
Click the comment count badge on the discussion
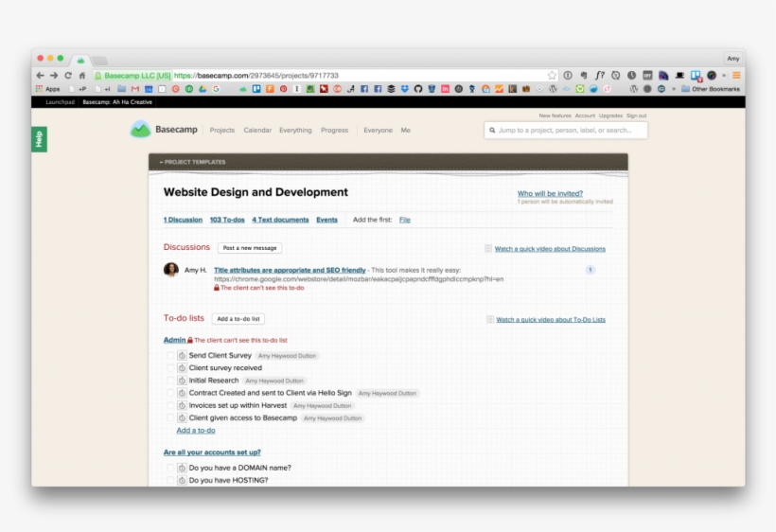pyautogui.click(x=590, y=270)
